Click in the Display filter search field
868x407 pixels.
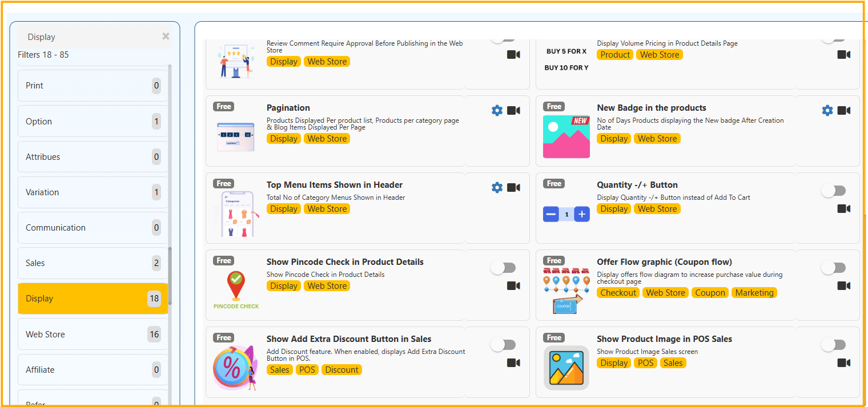pos(86,37)
